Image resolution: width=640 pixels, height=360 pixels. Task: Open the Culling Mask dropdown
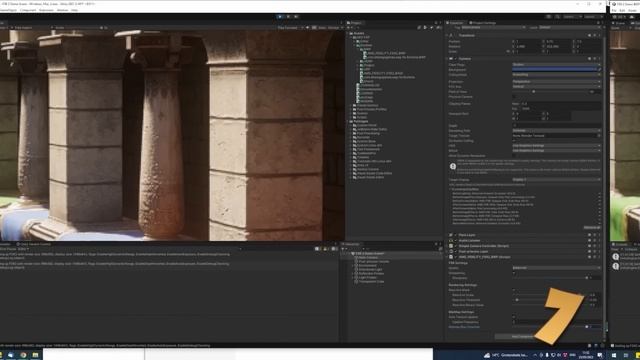(x=556, y=75)
